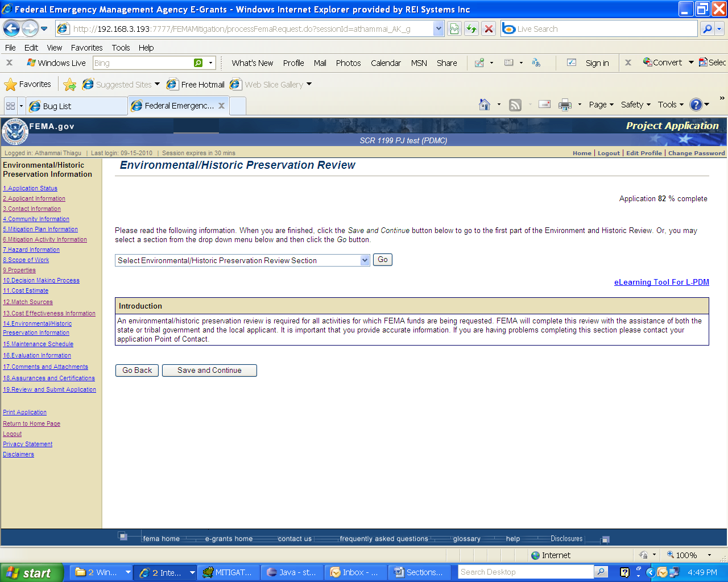This screenshot has height=582, width=728.
Task: Open the Java taskbar item
Action: click(x=292, y=572)
